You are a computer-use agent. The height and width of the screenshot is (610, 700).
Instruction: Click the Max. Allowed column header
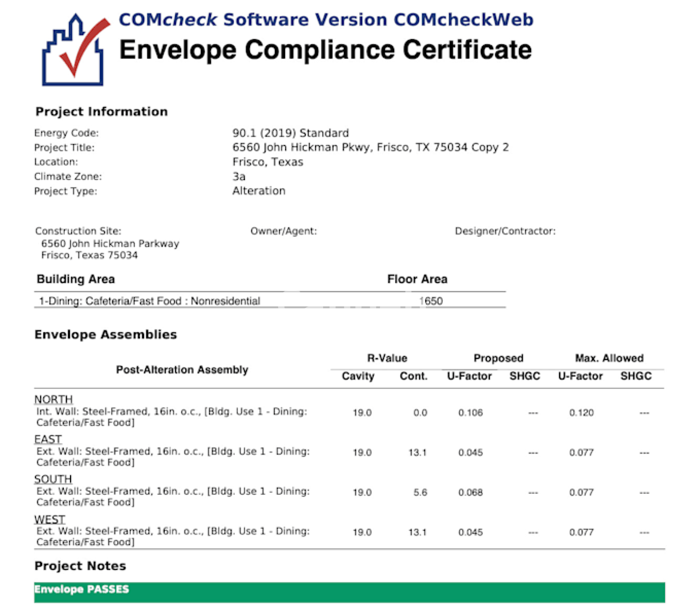(609, 358)
